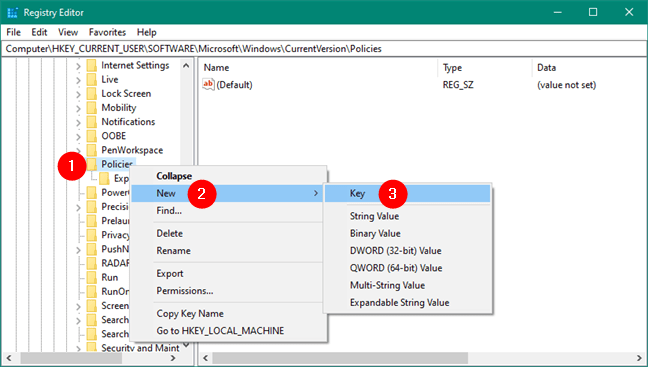Click the Data column header

pyautogui.click(x=589, y=68)
